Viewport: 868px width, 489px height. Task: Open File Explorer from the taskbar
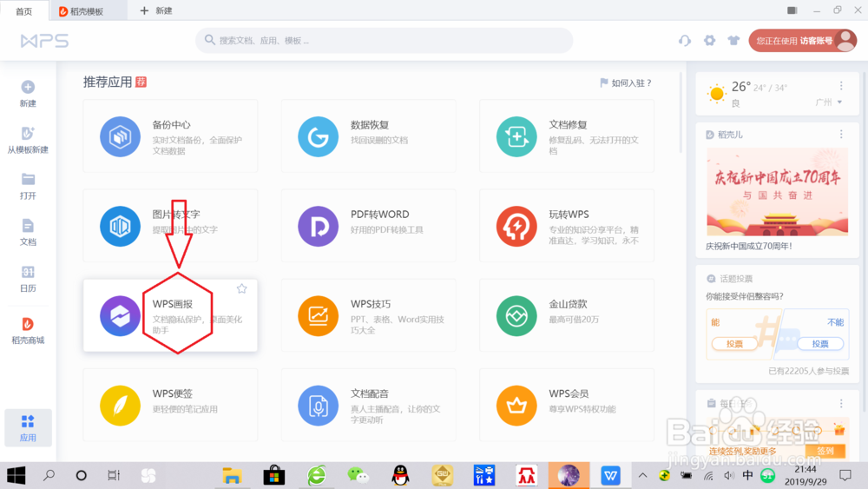click(x=232, y=475)
